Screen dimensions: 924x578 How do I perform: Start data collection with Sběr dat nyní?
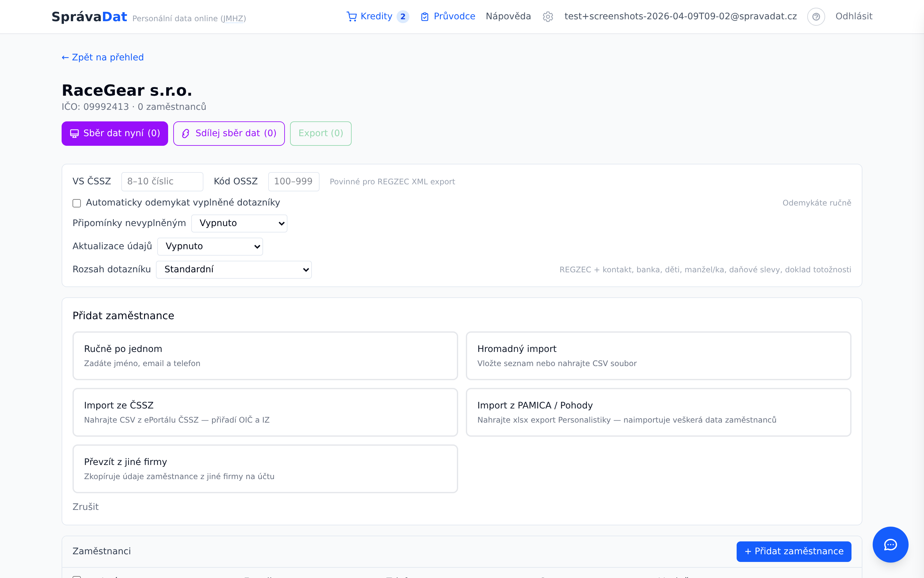pos(115,133)
